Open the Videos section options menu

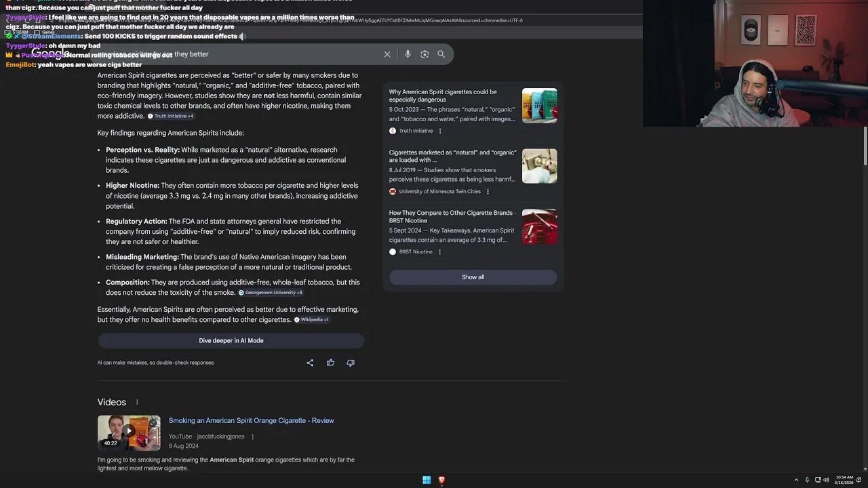coord(137,403)
